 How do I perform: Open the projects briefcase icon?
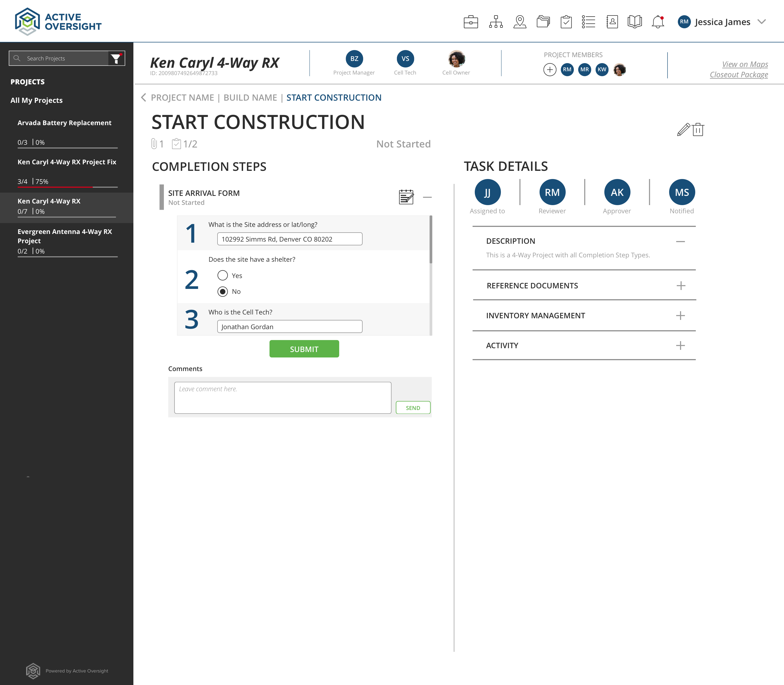471,22
